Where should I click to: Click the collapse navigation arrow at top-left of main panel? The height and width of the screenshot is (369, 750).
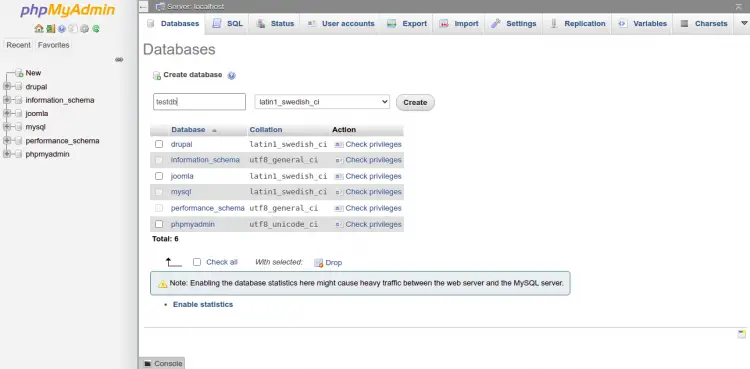pyautogui.click(x=143, y=7)
